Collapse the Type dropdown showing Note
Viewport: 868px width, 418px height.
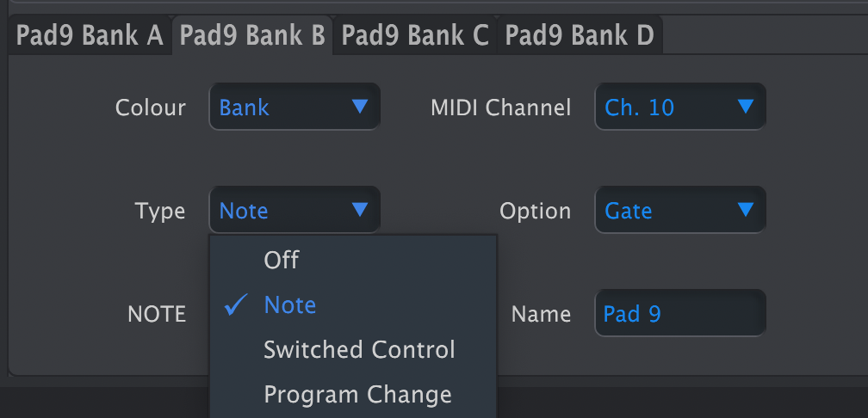tap(294, 210)
